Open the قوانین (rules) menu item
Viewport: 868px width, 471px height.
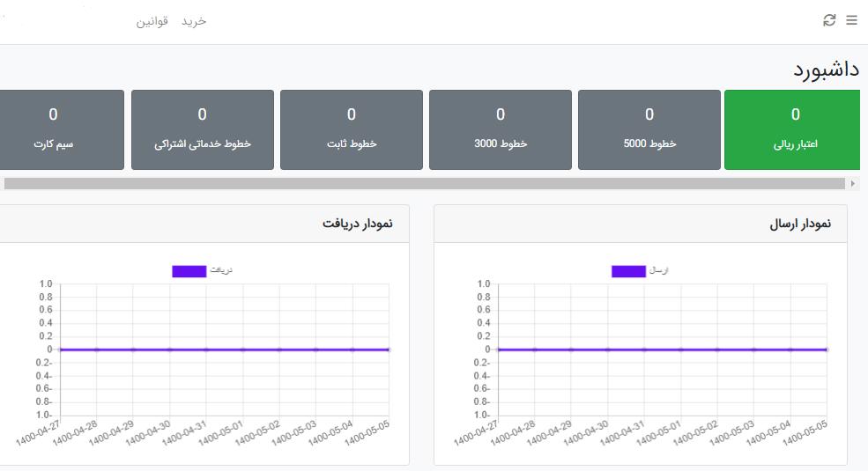click(152, 21)
